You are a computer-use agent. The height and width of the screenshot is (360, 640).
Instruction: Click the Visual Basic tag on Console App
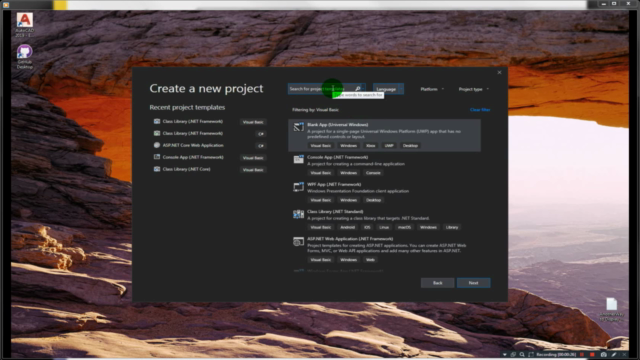point(320,173)
